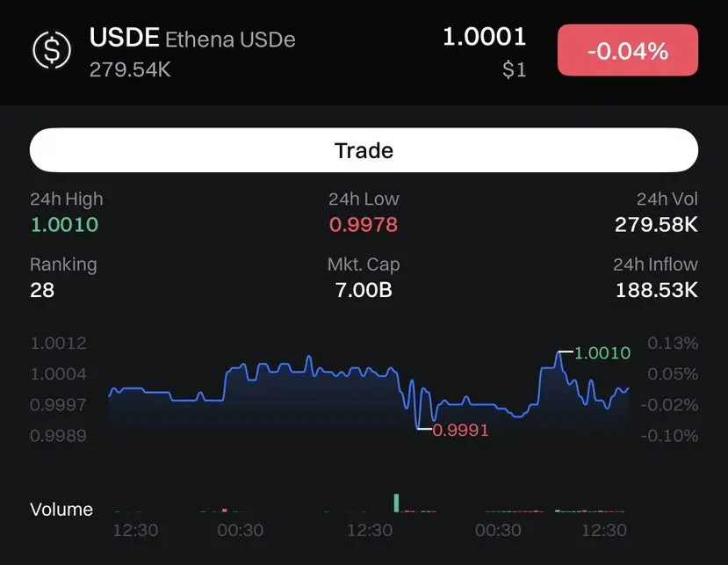
Task: Click the 1.0012 price axis label
Action: click(59, 344)
